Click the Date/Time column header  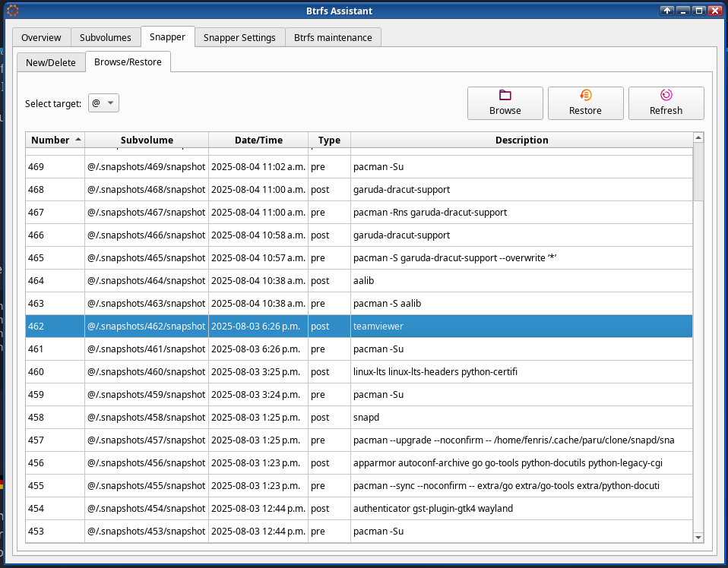258,140
